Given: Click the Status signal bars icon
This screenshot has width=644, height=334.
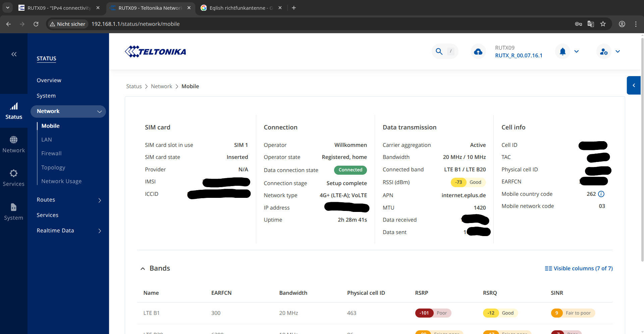Looking at the screenshot, I should pyautogui.click(x=14, y=107).
